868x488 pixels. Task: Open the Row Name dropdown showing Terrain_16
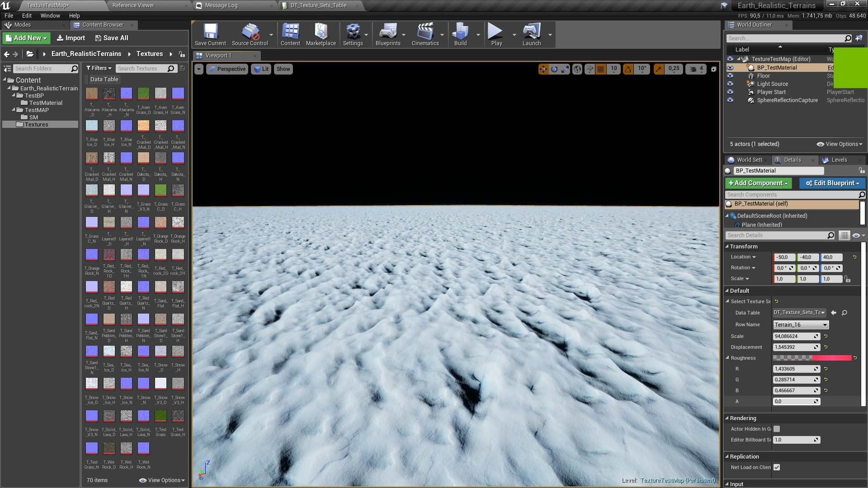click(x=800, y=324)
